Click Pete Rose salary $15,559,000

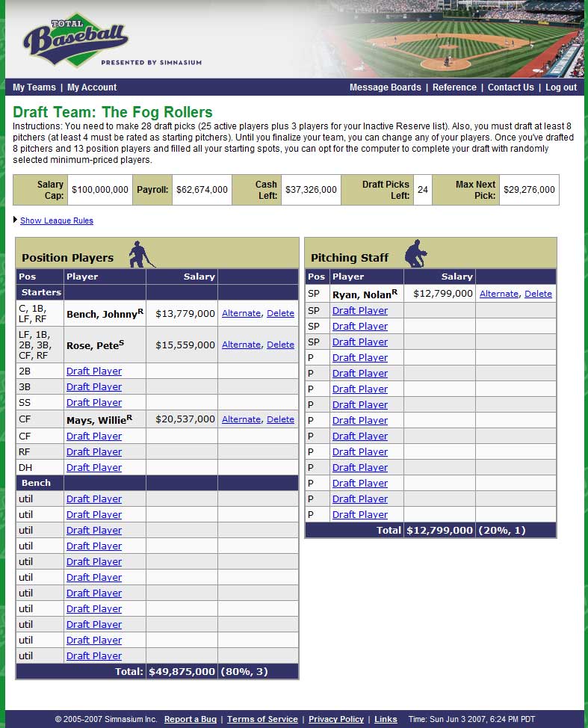tap(185, 345)
